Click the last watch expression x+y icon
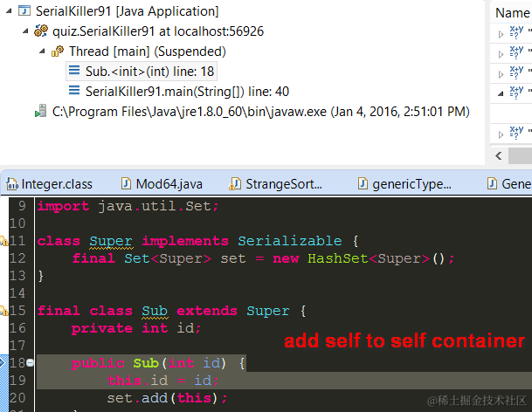This screenshot has height=412, width=532. point(517,133)
